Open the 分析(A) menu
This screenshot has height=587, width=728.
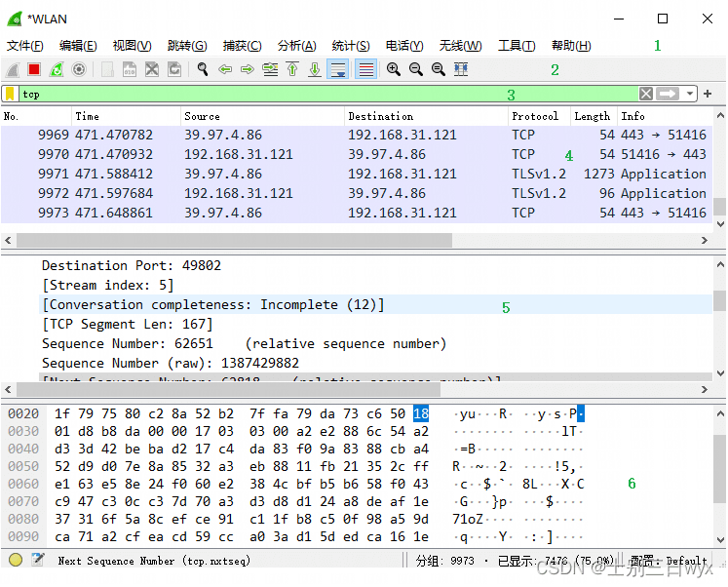pyautogui.click(x=296, y=46)
